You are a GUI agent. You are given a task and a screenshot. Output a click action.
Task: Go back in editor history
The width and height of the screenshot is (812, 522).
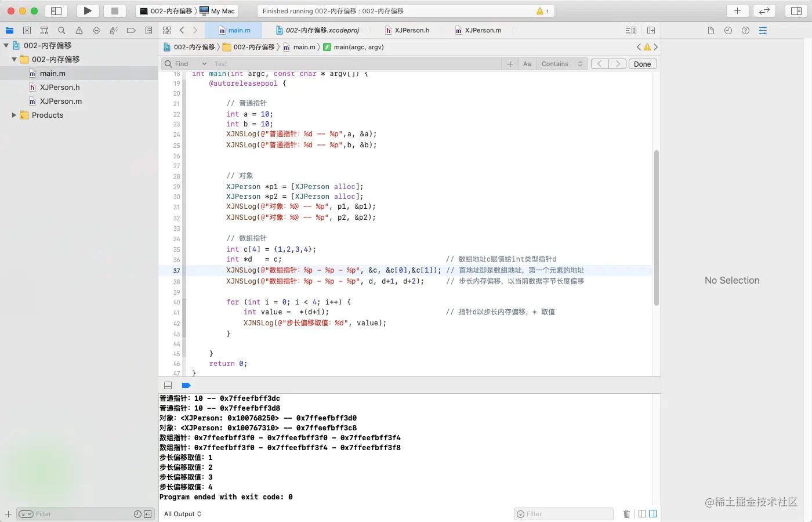click(x=182, y=30)
